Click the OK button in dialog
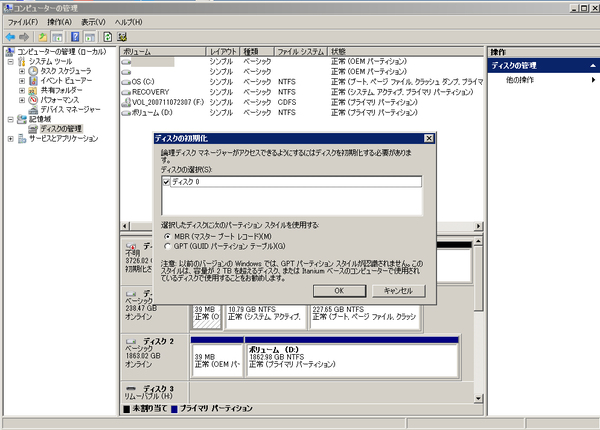 (x=339, y=291)
